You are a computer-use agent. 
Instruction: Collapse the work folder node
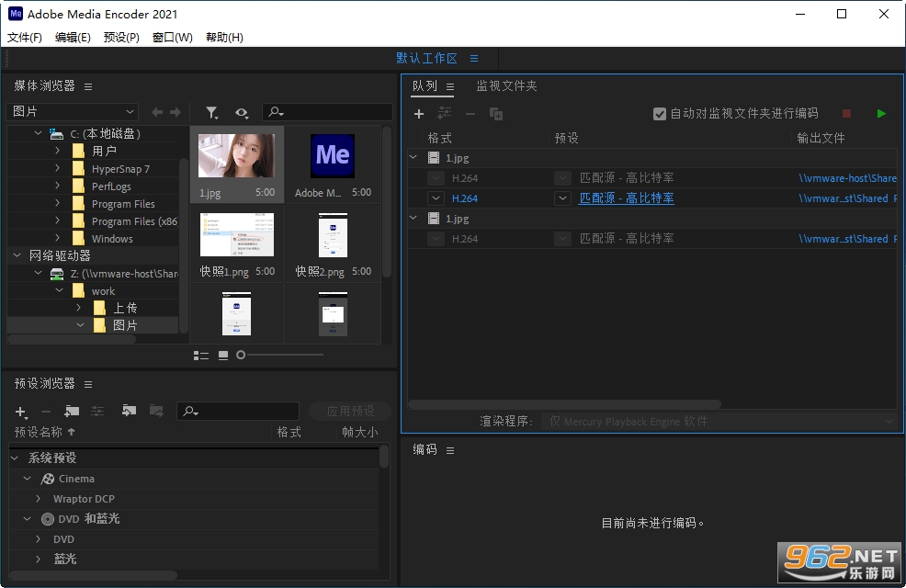tap(60, 290)
